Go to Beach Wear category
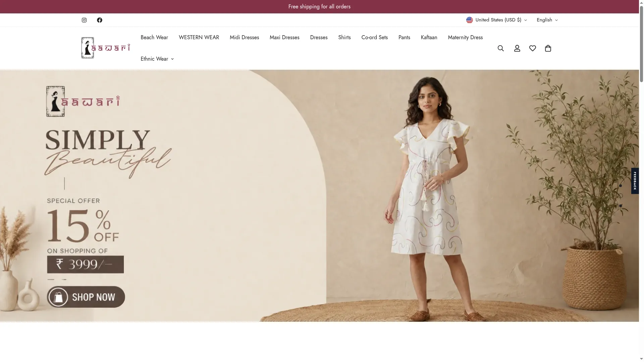Screen dimensions: 644x362 click(154, 38)
